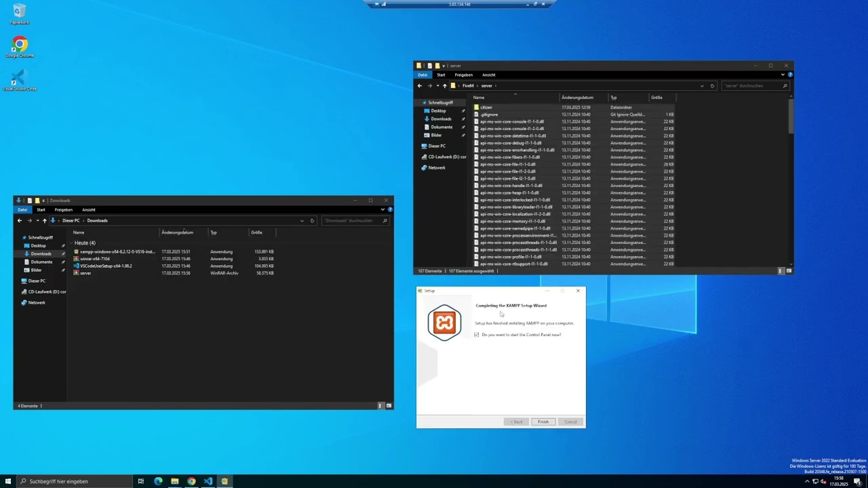Open the Papierkorb desktop icon
This screenshot has width=868, height=488.
tap(20, 14)
